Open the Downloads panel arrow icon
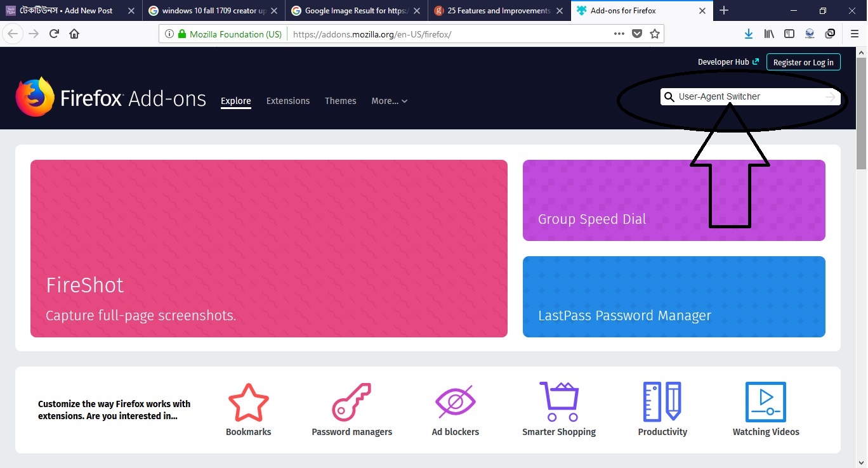This screenshot has height=468, width=868. pos(749,34)
